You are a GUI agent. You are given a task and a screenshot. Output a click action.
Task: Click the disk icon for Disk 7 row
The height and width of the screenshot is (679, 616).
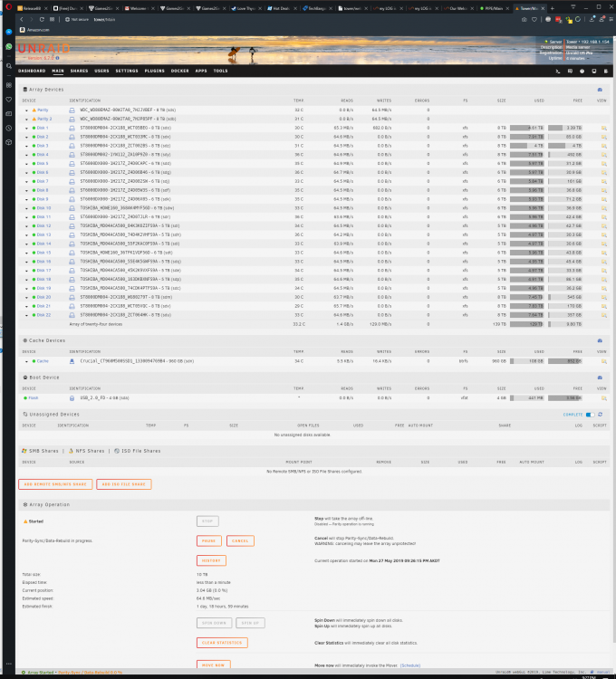click(72, 182)
